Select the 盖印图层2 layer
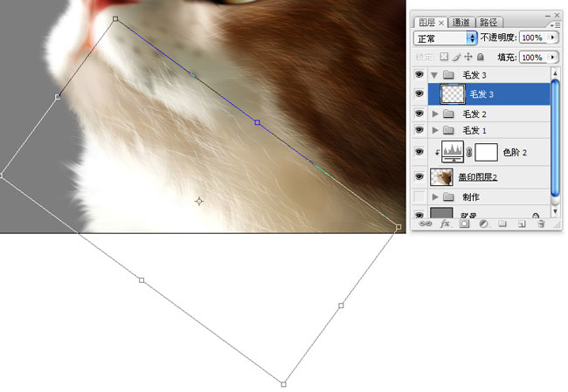Image resolution: width=568 pixels, height=392 pixels. coord(477,177)
